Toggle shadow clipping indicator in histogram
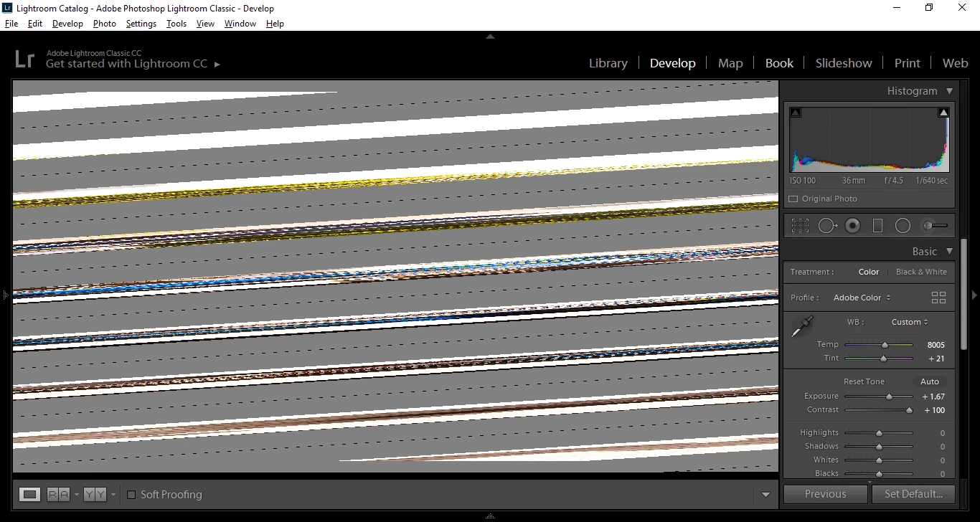This screenshot has height=522, width=980. click(x=795, y=113)
